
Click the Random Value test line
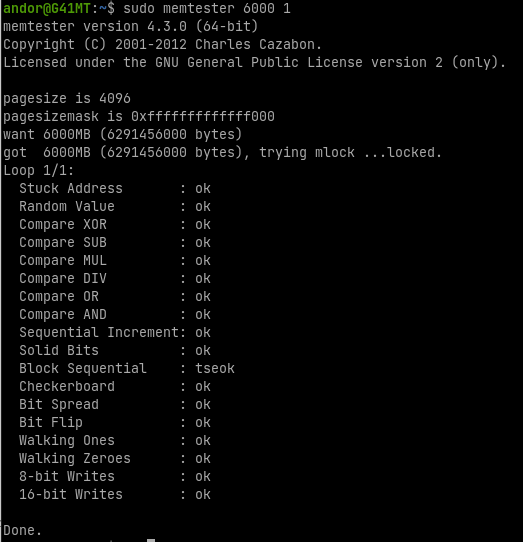115,206
